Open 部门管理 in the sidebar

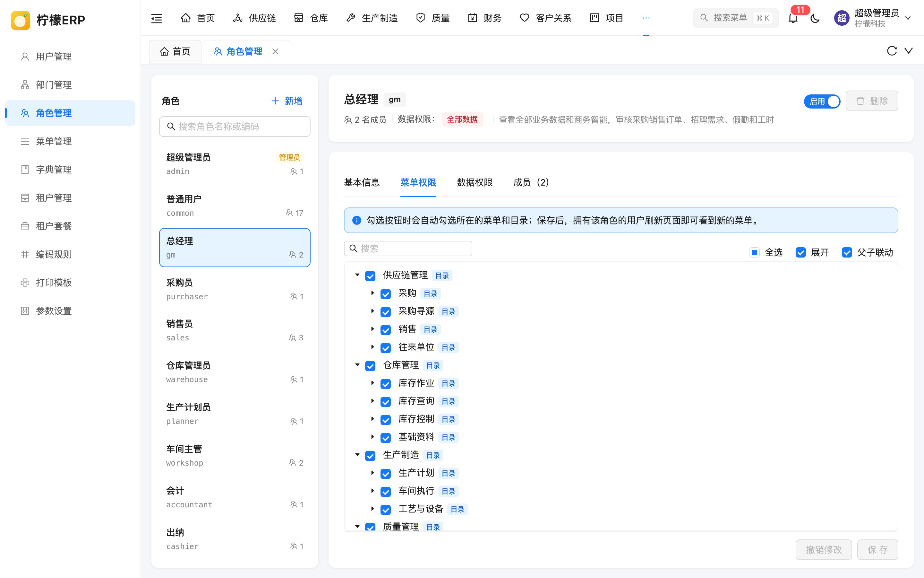click(x=70, y=85)
